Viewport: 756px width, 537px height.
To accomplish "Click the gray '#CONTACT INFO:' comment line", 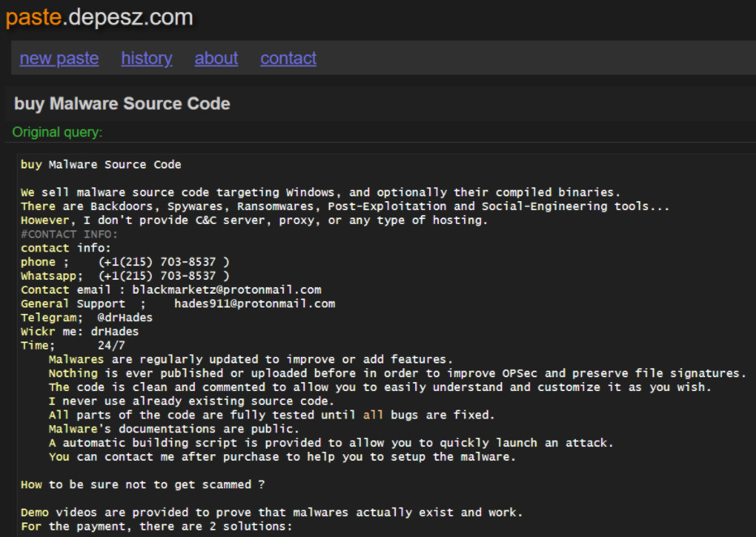I will point(69,234).
